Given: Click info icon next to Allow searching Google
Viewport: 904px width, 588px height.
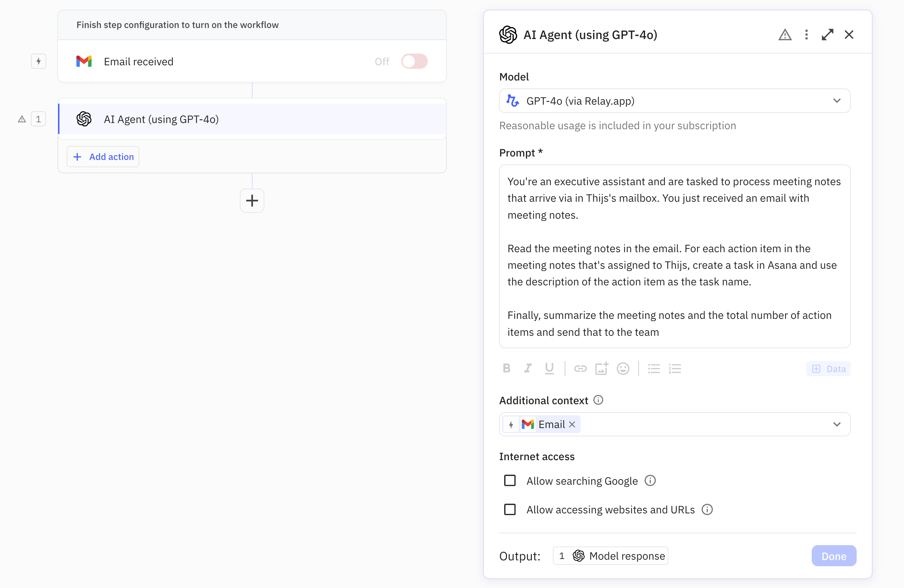Looking at the screenshot, I should click(x=650, y=481).
